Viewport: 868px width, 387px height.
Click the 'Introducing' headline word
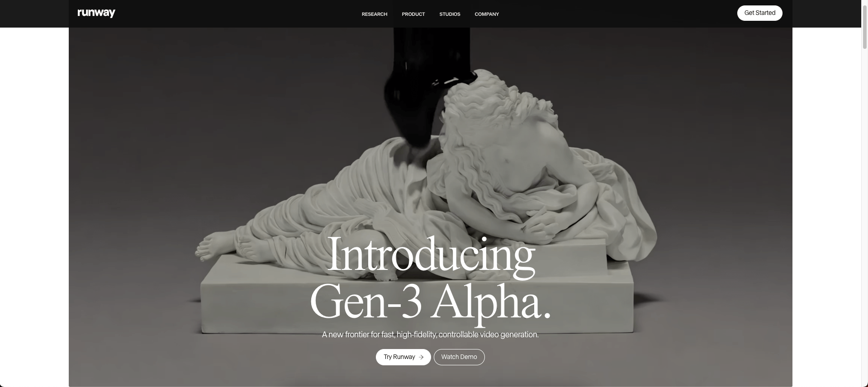[430, 255]
